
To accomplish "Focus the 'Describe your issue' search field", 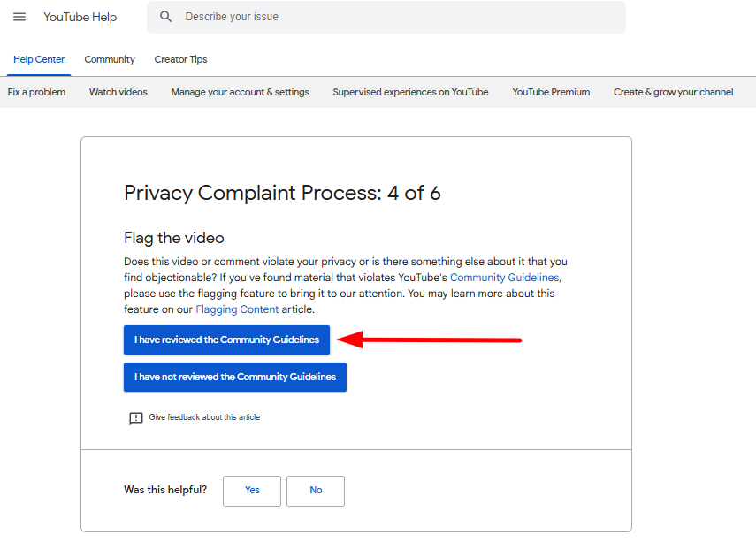I will [x=386, y=17].
